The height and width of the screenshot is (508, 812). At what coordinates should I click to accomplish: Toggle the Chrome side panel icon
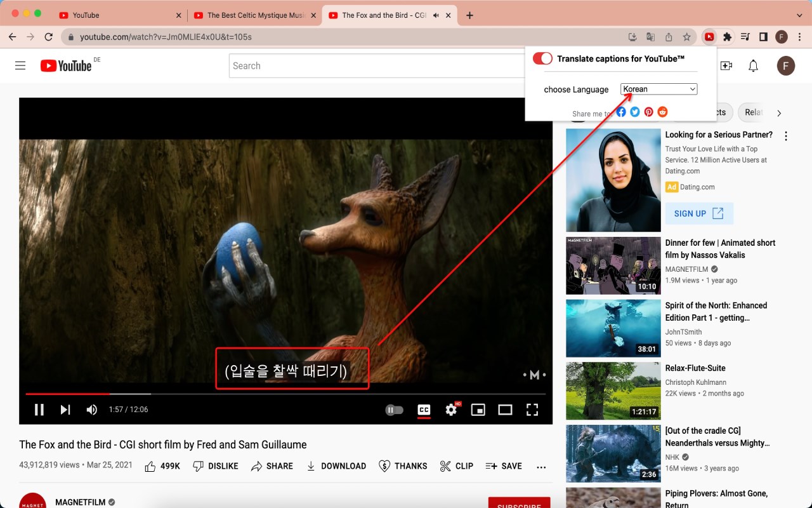[763, 37]
